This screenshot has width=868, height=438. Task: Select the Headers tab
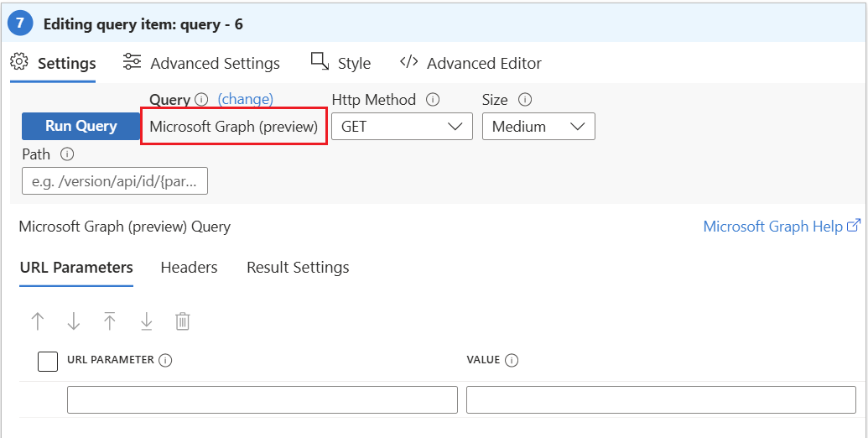(189, 268)
